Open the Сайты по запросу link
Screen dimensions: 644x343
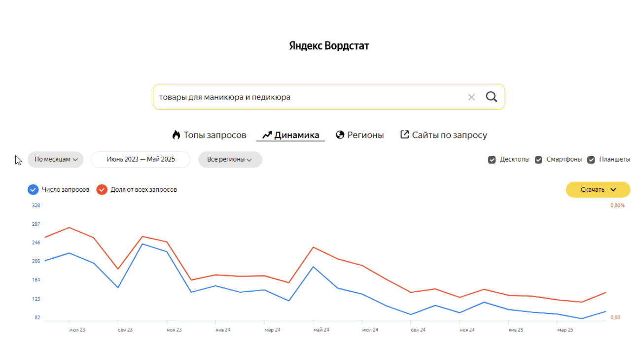click(x=449, y=135)
